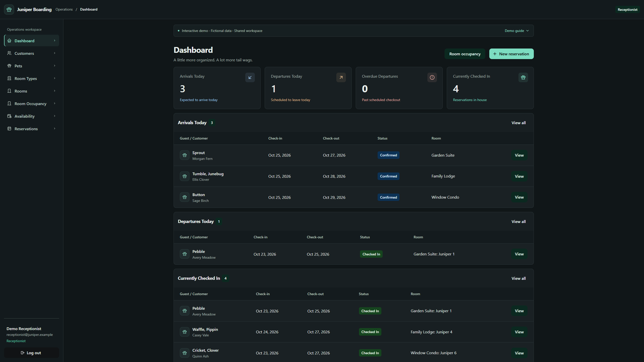
Task: Click the Dashboard home icon in sidebar
Action: point(9,40)
